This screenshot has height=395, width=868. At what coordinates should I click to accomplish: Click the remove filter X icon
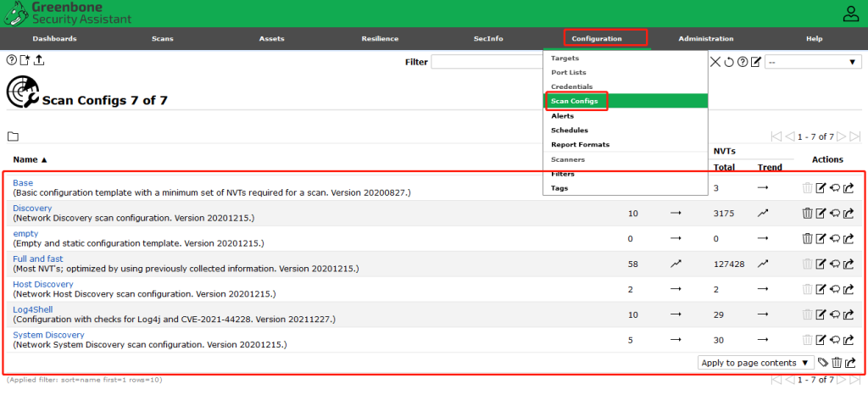[715, 62]
